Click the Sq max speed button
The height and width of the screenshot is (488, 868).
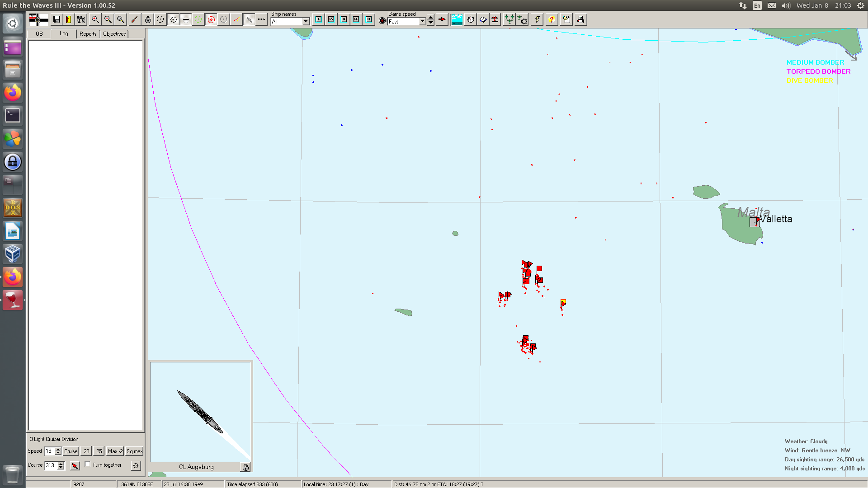click(x=134, y=451)
